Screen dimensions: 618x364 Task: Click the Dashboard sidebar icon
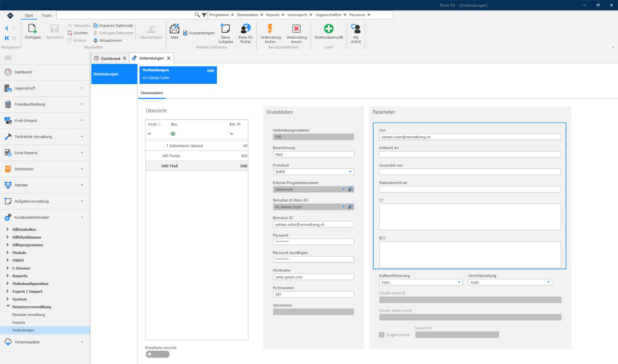(8, 72)
